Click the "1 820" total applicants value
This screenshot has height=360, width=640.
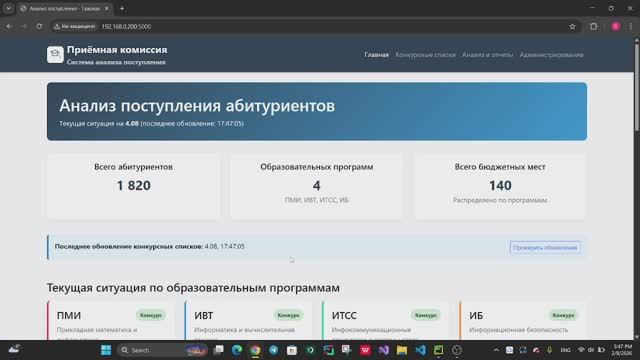point(133,186)
